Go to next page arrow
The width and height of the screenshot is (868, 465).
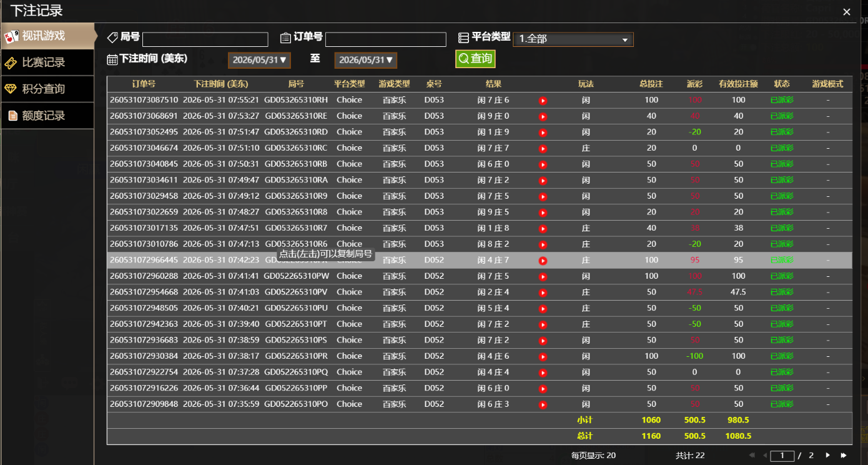[x=828, y=456]
